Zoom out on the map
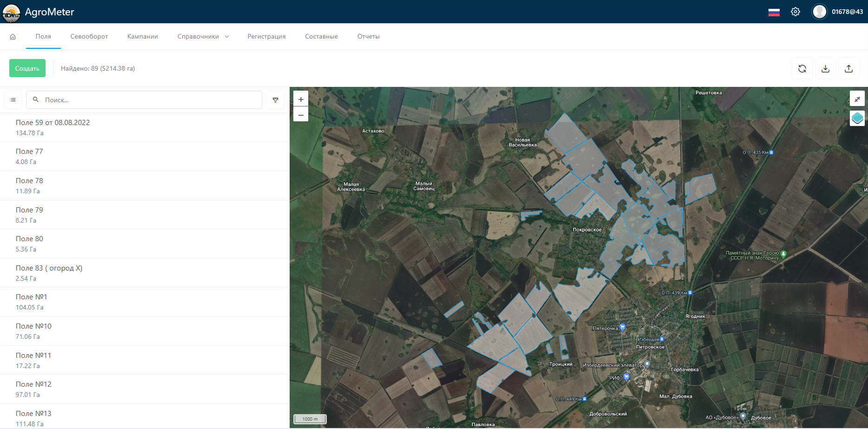This screenshot has height=429, width=868. pos(301,114)
